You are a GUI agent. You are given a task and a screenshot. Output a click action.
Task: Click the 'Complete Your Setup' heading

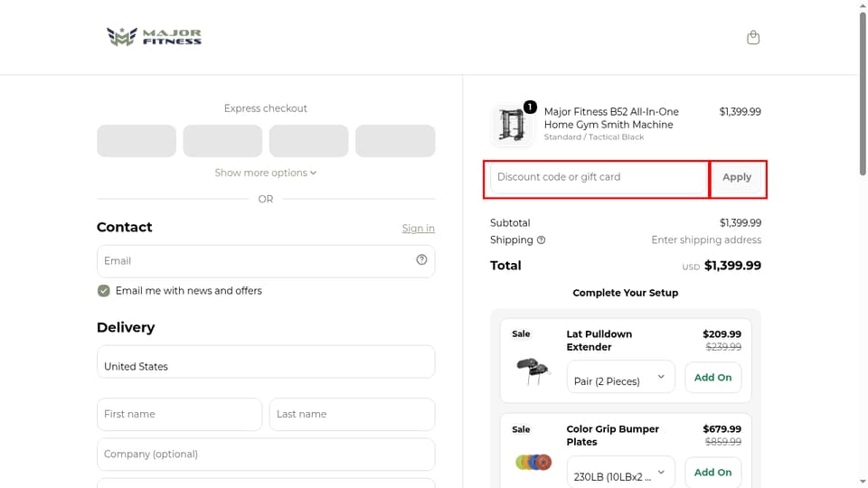625,293
